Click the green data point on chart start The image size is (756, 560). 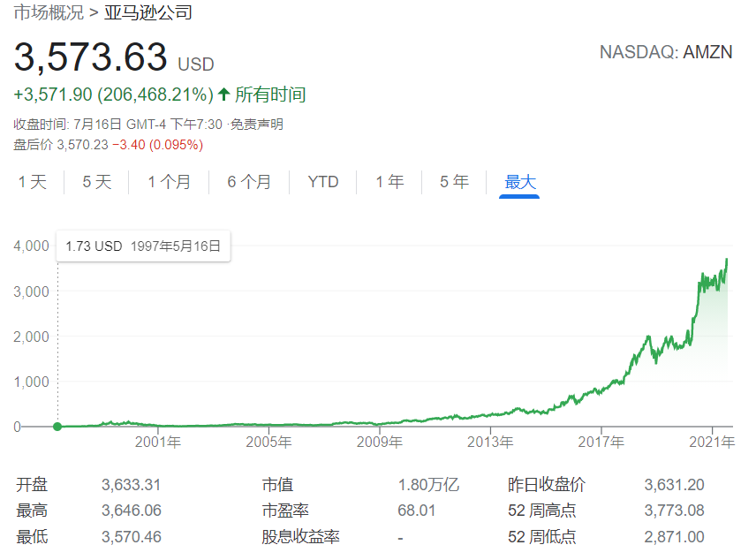(x=57, y=427)
